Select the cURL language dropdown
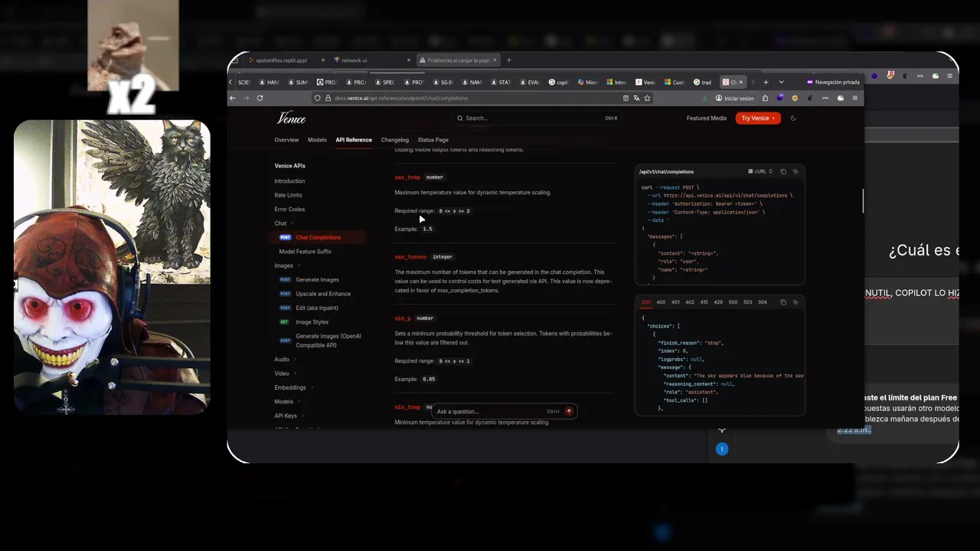 (761, 171)
